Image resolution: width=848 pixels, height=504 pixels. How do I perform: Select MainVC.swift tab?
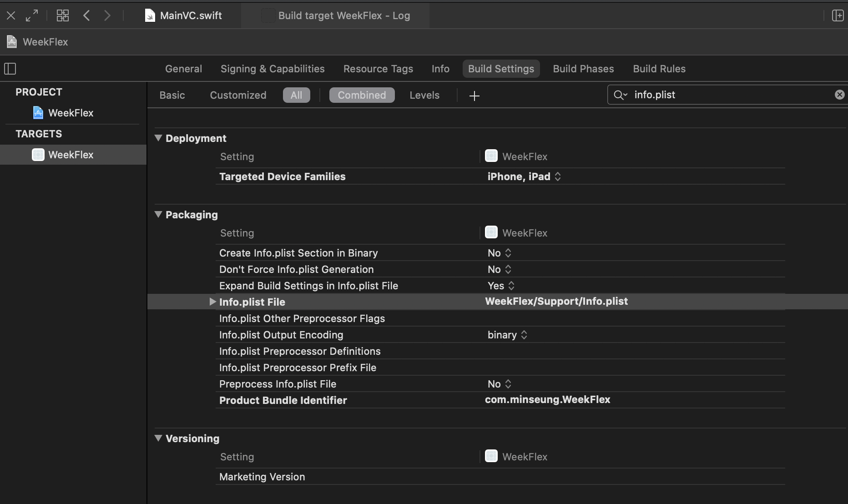click(x=183, y=15)
